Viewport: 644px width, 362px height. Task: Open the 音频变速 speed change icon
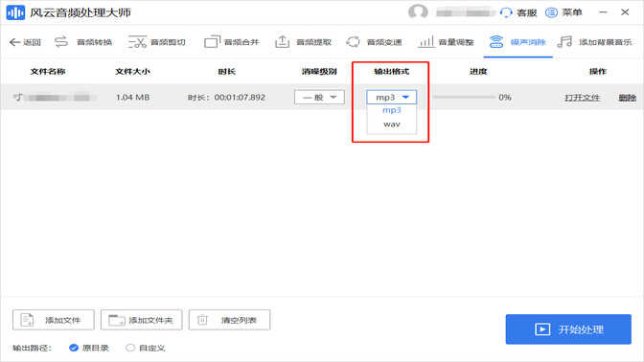[353, 42]
